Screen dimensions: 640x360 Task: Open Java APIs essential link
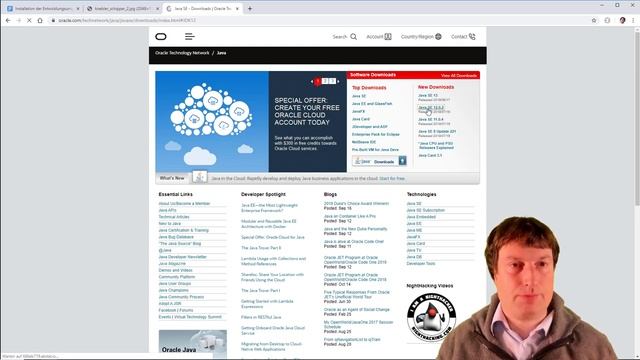coord(167,210)
